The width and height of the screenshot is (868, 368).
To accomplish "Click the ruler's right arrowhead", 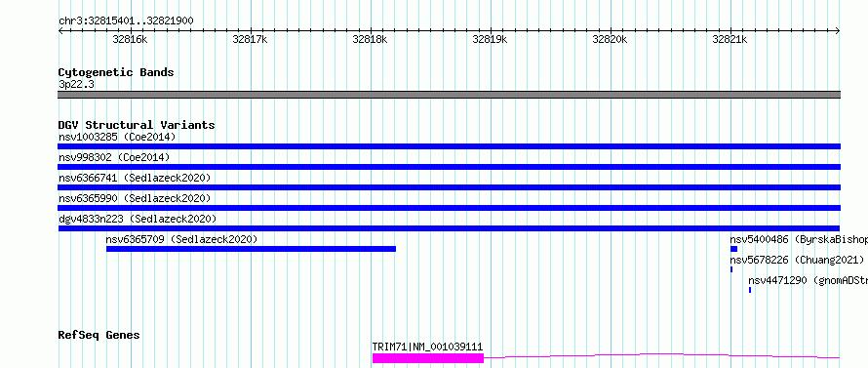I will pyautogui.click(x=838, y=31).
